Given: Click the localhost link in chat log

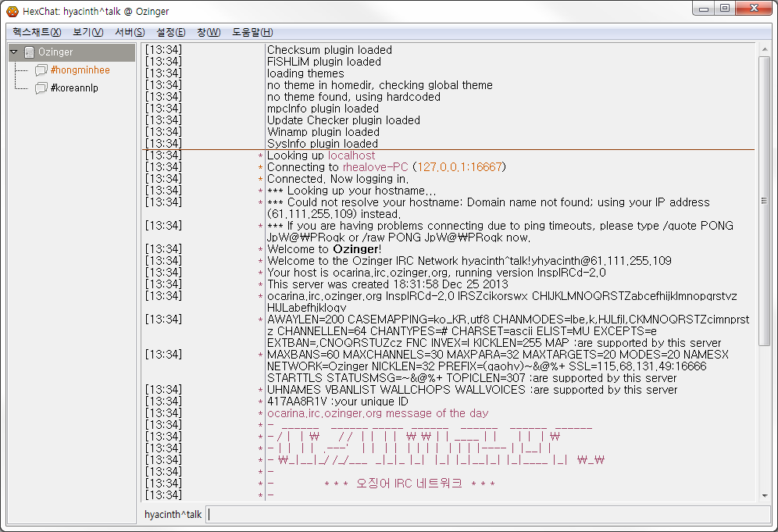Looking at the screenshot, I should [x=352, y=155].
